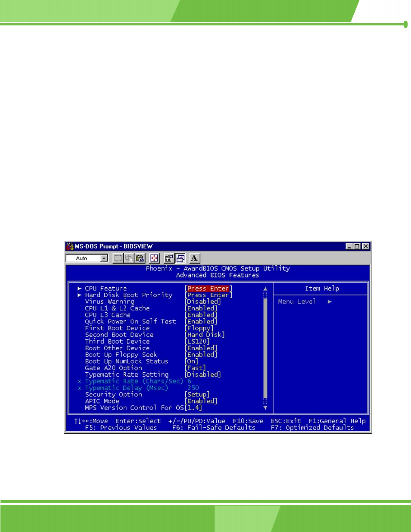Click the settings list scrollbar track
Image resolution: width=411 pixels, height=532 pixels.
265,348
